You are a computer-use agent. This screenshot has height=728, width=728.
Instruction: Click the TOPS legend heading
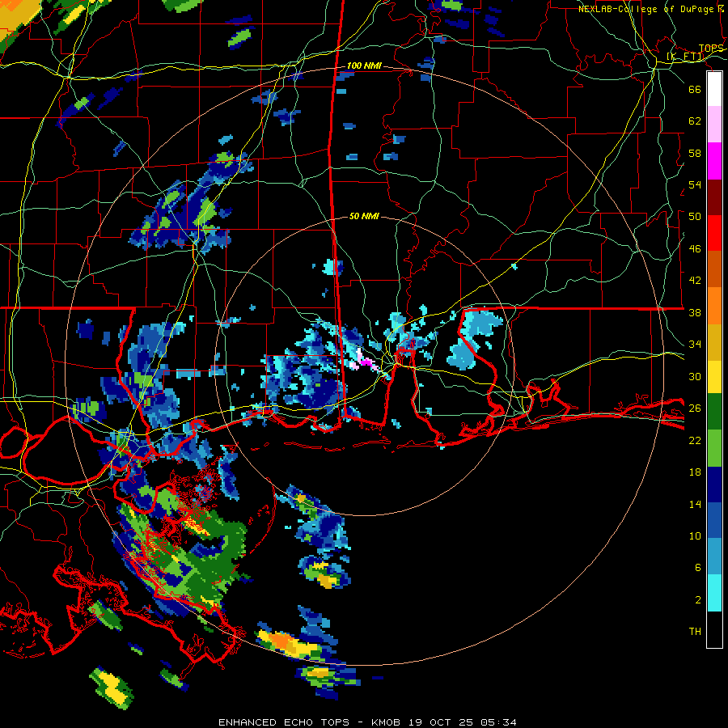[711, 49]
